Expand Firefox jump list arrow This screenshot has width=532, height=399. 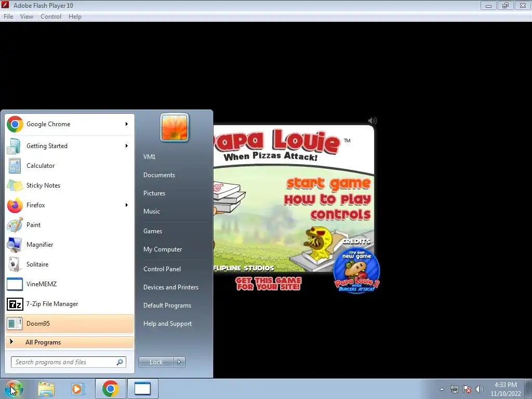pos(127,205)
